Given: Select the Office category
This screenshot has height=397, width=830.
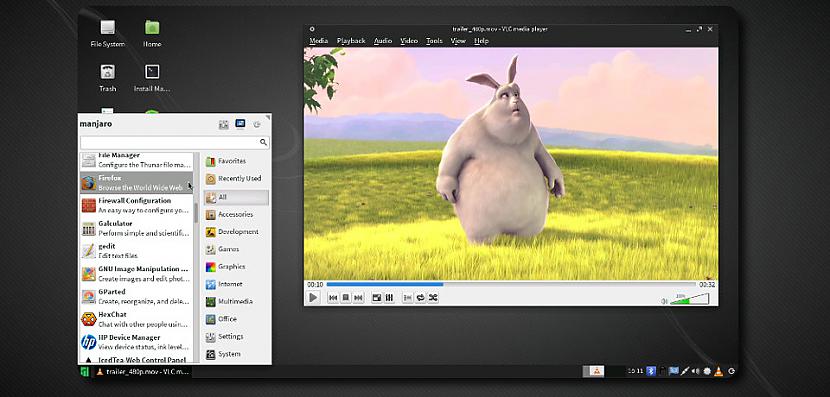Looking at the screenshot, I should coord(237,319).
